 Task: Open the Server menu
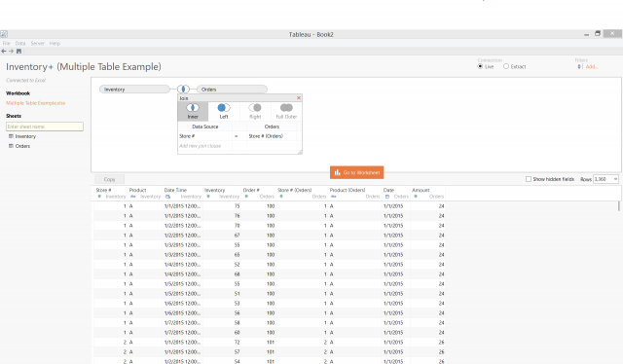37,44
